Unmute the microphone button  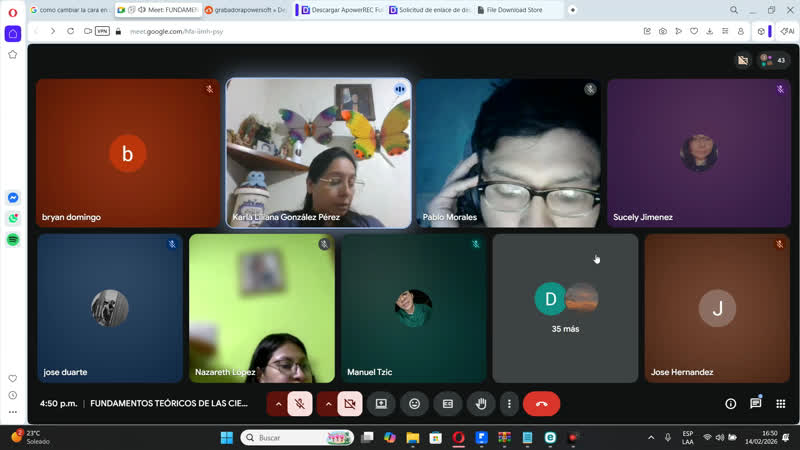tap(299, 404)
